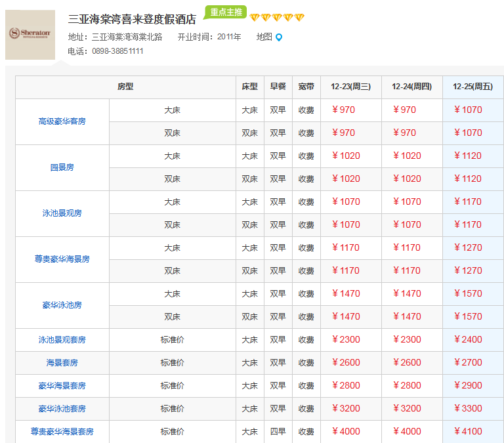Open the 尊贵豪华海景房 room details
Viewport: 504px width, 443px height.
[62, 259]
